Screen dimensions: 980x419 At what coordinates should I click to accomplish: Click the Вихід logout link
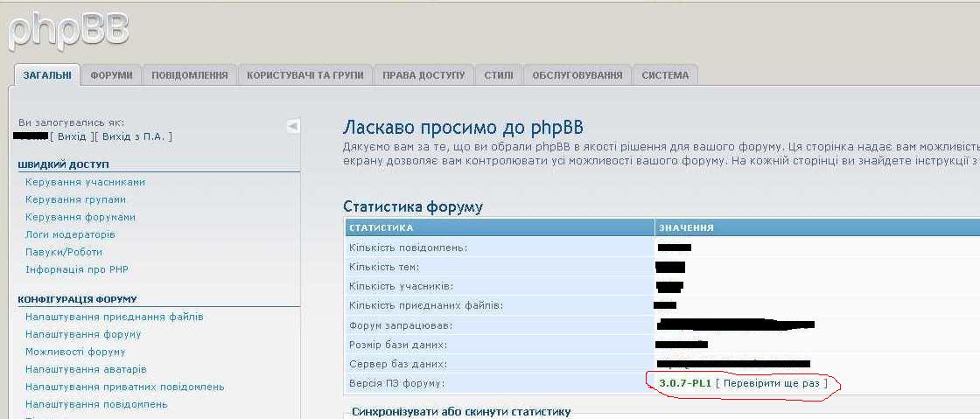click(72, 136)
